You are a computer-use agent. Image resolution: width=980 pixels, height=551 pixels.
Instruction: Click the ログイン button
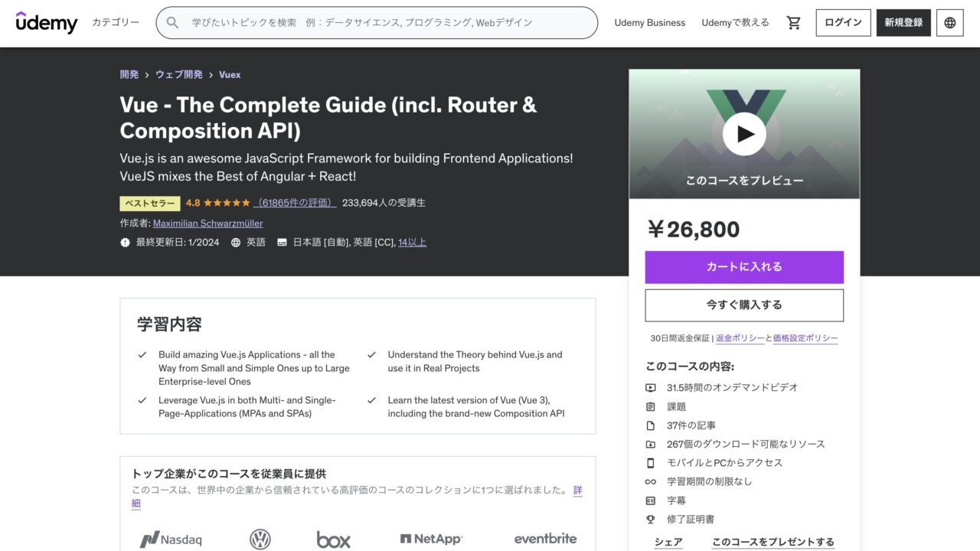click(x=842, y=22)
